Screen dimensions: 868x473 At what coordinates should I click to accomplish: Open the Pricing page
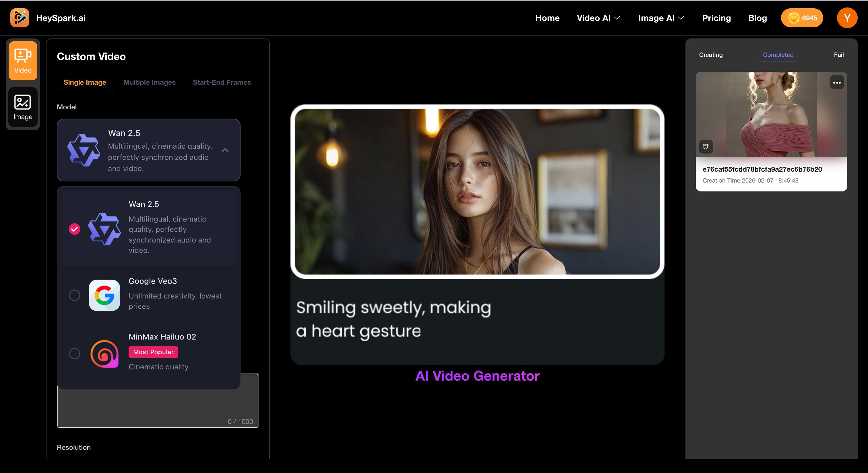point(716,18)
